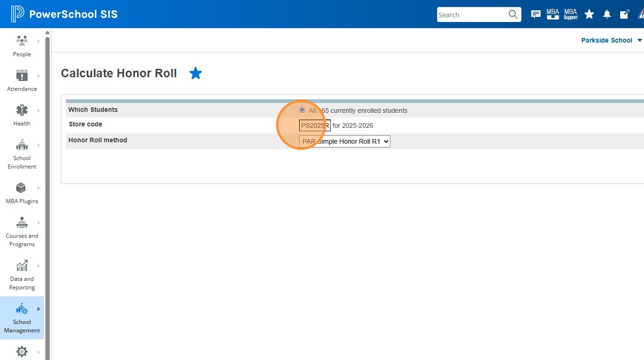Click the Calculate Honor Roll heading
Viewport: 644px width, 360px height.
119,73
